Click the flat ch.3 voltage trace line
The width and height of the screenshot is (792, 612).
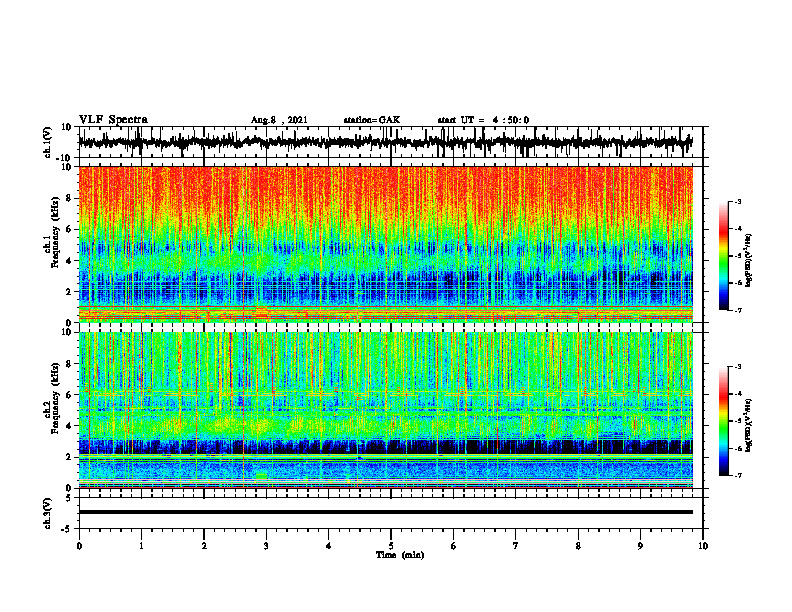coord(385,512)
